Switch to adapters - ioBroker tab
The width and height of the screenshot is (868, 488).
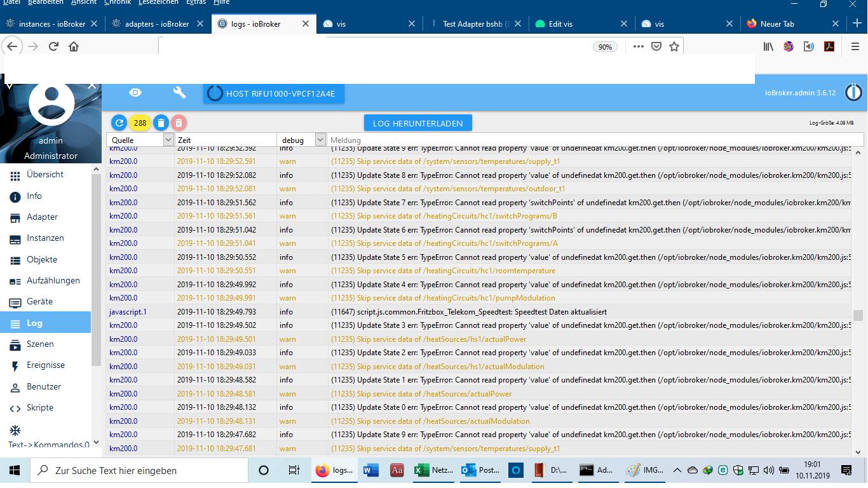coord(158,24)
